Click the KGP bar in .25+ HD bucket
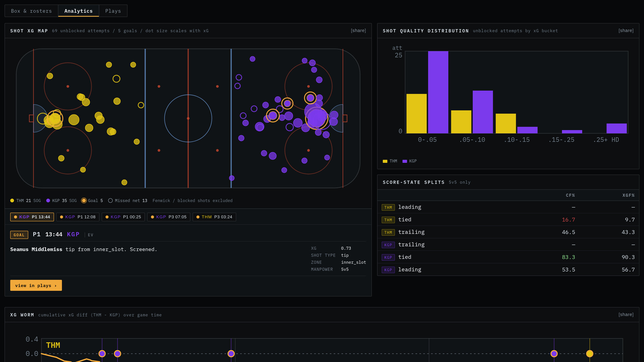644x362 pixels. tap(616, 128)
